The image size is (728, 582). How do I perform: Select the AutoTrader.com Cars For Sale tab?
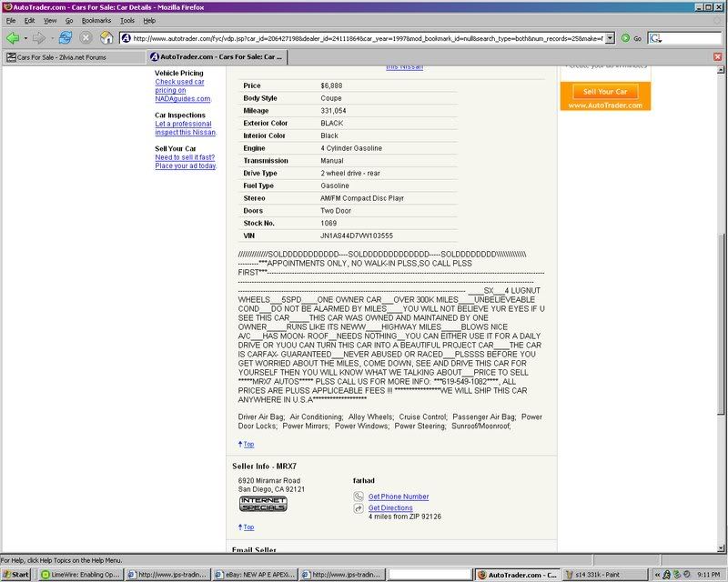tap(217, 56)
